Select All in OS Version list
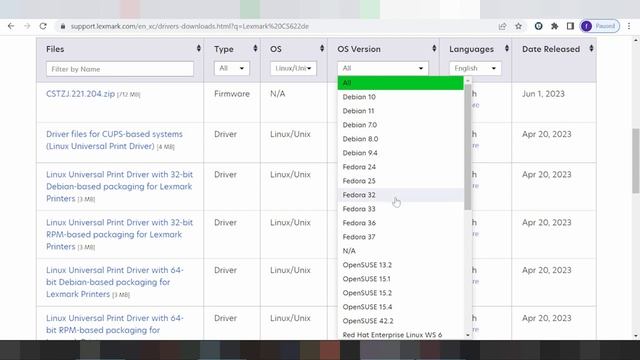Image resolution: width=640 pixels, height=360 pixels. 400,83
